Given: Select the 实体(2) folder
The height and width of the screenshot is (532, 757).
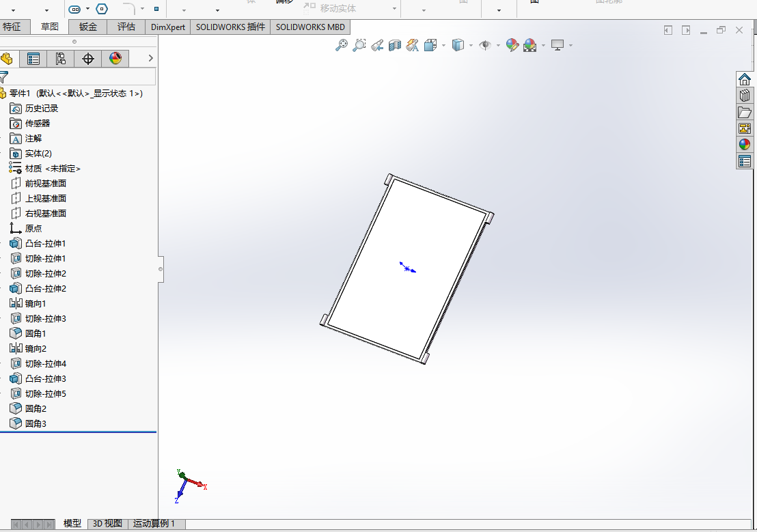Looking at the screenshot, I should pos(38,153).
